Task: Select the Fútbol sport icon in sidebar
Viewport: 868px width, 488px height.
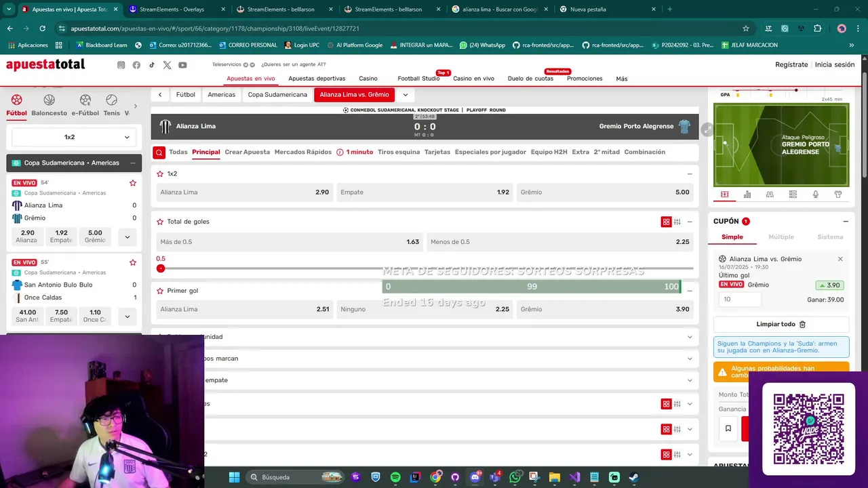Action: click(x=17, y=100)
